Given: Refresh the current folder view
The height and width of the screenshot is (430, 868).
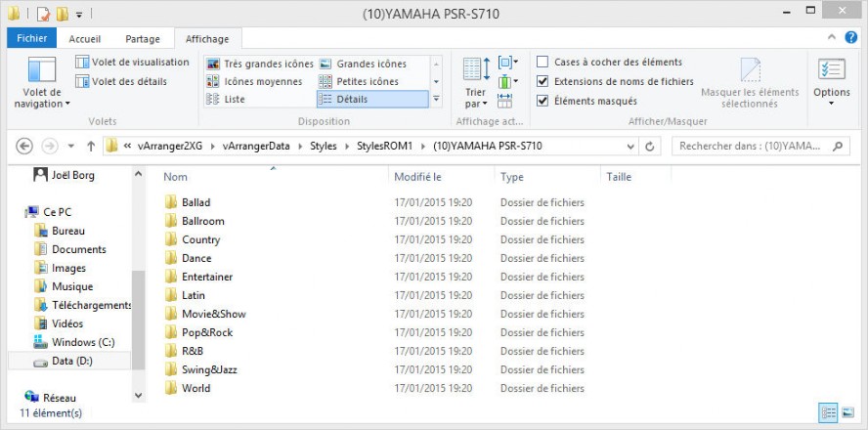Looking at the screenshot, I should pyautogui.click(x=650, y=147).
